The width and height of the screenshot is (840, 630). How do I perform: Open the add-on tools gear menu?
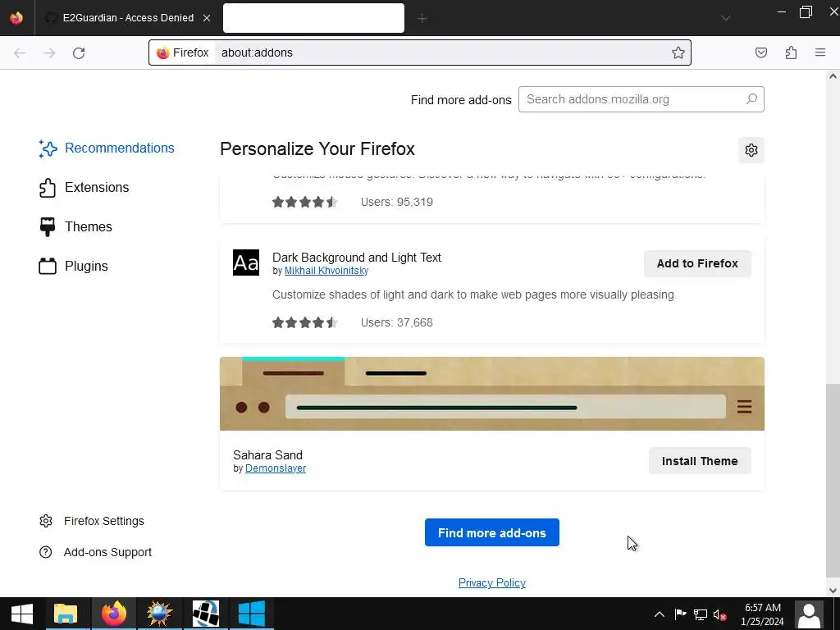pos(751,150)
